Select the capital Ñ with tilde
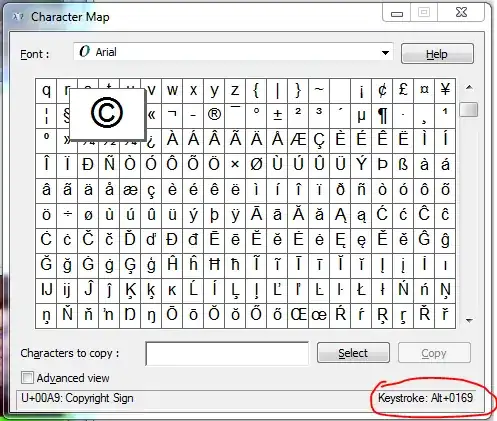Viewport: 497px width, 421px height. click(x=109, y=165)
